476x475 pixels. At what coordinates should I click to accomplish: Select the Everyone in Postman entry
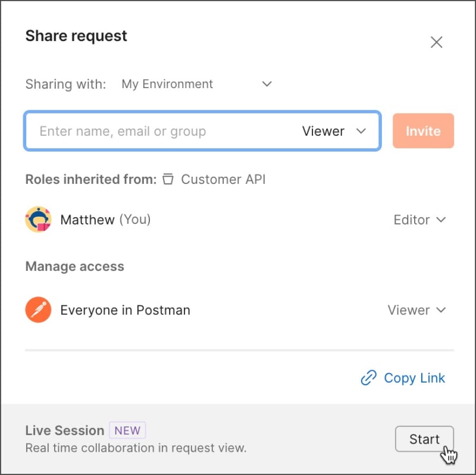click(124, 310)
